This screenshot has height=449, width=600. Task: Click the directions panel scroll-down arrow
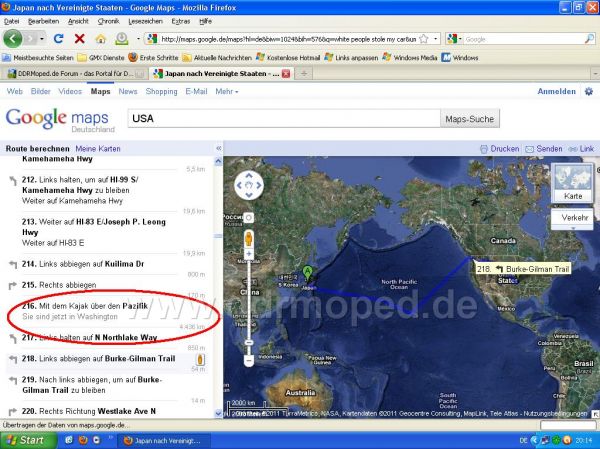(218, 413)
